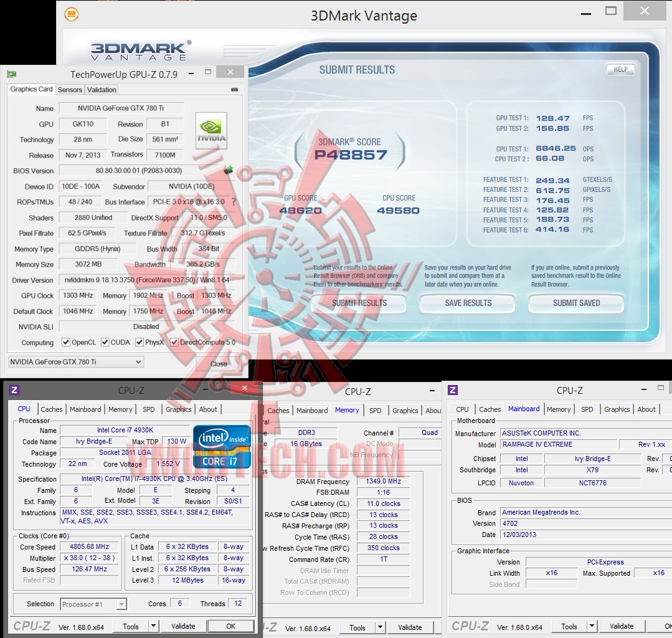Toggle the OpenCL checkbox in GPU-Z
Viewport: 672px width, 638px height.
66,342
